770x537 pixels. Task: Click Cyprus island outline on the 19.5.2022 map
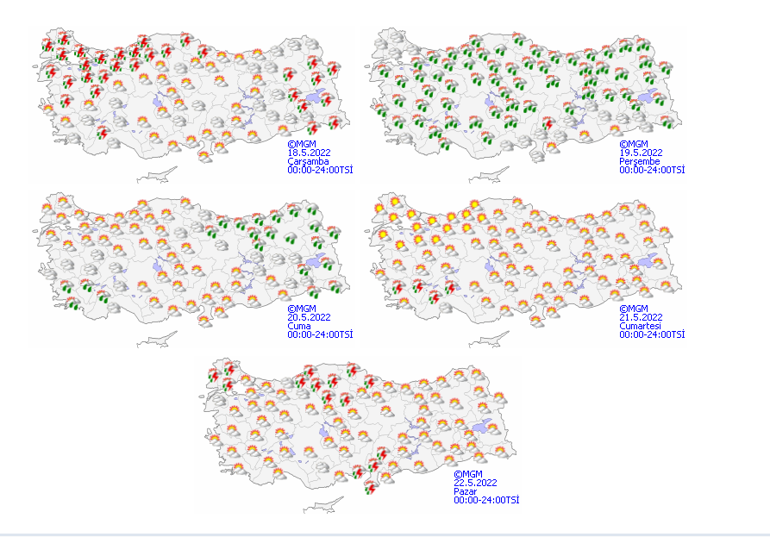coord(489,174)
